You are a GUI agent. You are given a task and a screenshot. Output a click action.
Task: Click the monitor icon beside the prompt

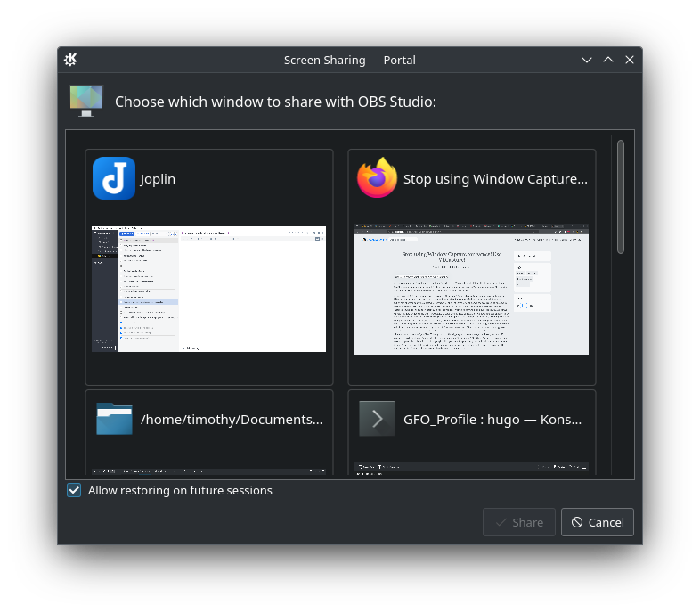[86, 101]
